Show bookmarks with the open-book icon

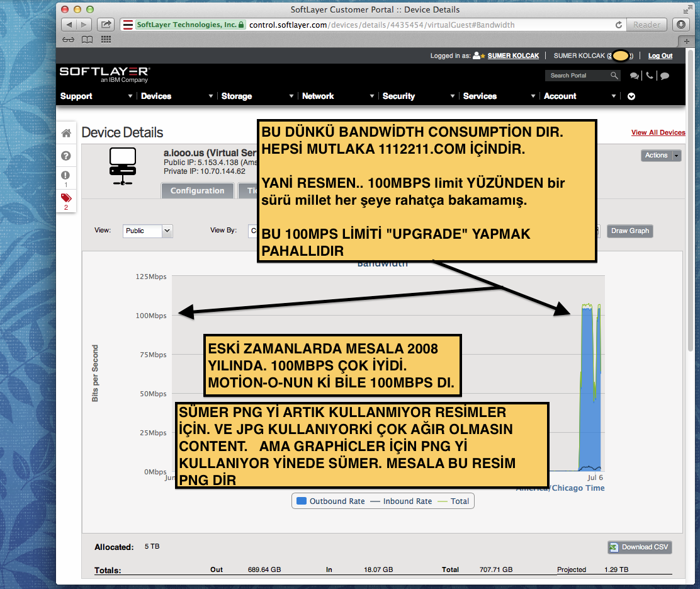pos(87,40)
